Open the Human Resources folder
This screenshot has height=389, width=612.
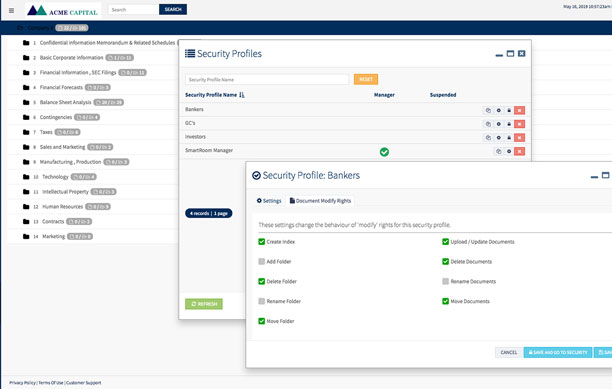(62, 207)
